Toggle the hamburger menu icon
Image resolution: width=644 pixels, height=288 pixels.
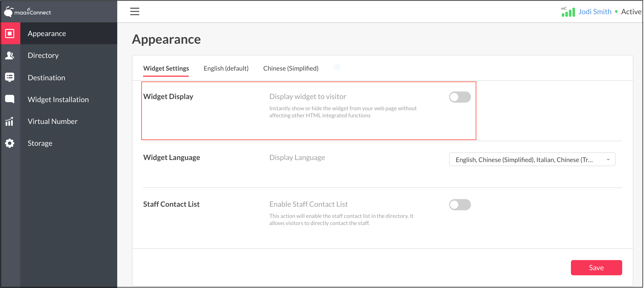(x=135, y=11)
